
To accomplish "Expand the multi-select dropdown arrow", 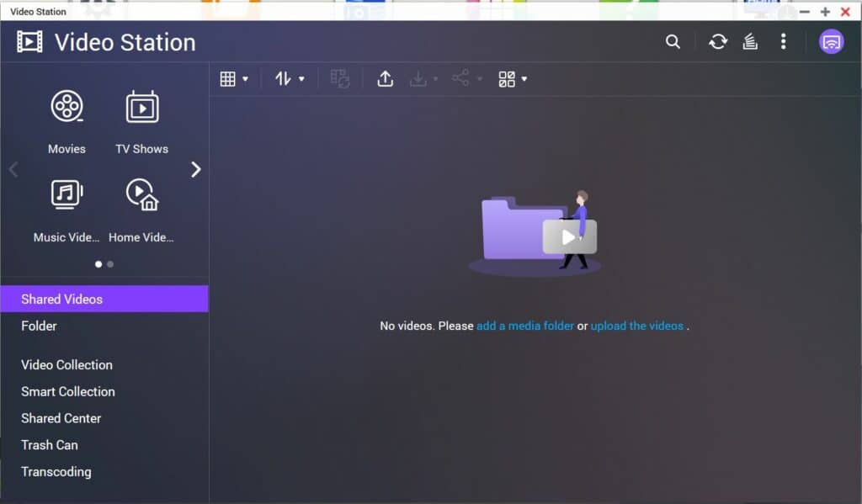I will [x=524, y=79].
